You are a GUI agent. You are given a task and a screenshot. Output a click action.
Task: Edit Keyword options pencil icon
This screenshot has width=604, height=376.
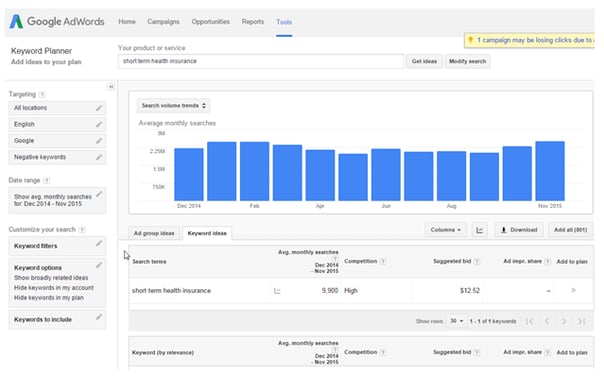[99, 265]
